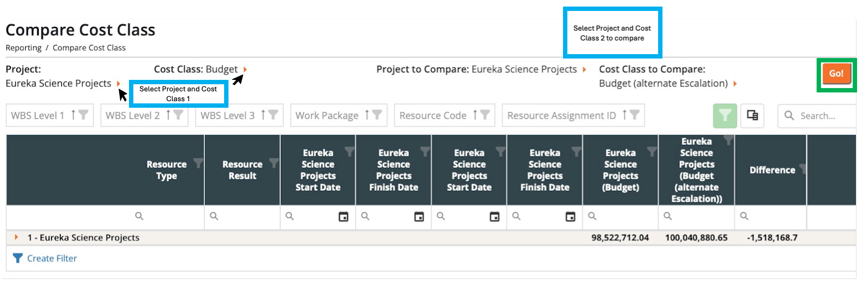Click the funnel icon on Resource Type header

(x=198, y=163)
